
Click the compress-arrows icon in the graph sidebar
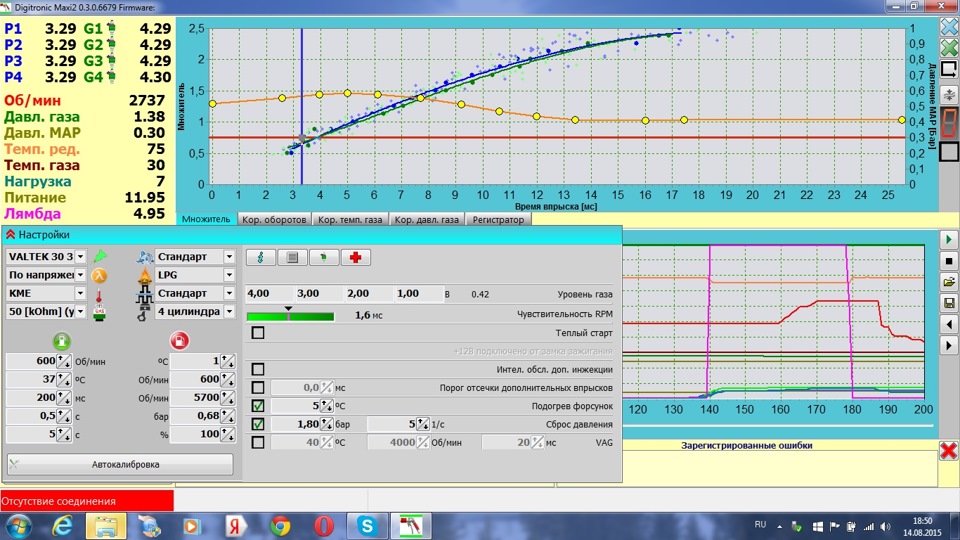[949, 94]
